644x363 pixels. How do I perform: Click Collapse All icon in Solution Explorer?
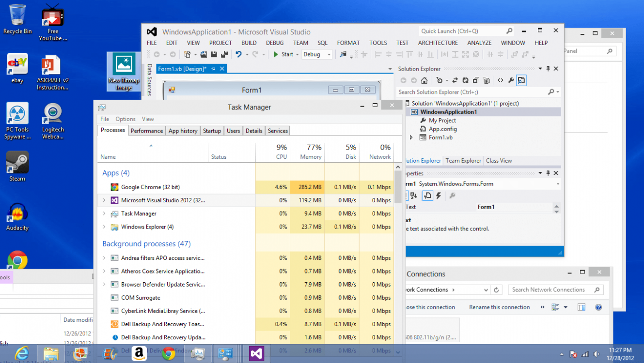coord(476,80)
